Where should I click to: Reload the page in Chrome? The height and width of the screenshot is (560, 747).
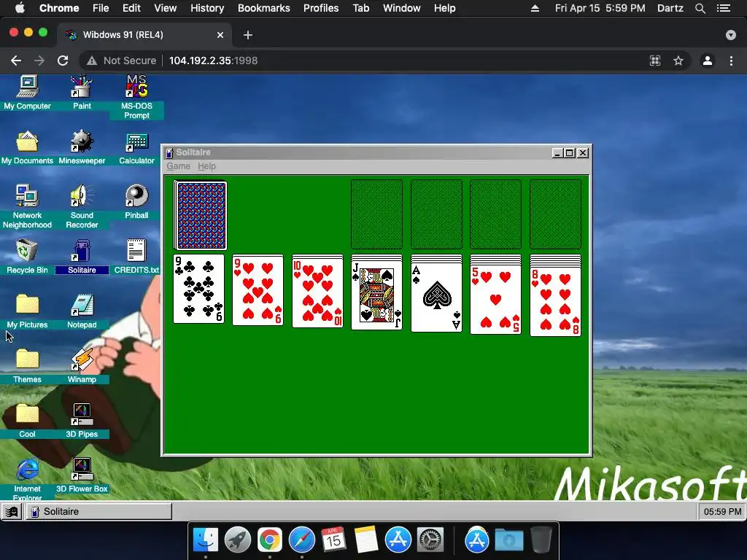pos(63,61)
